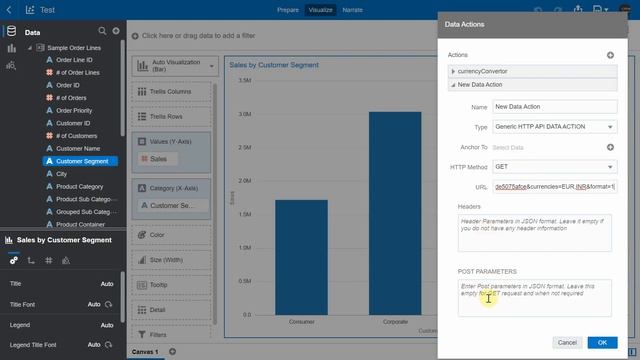Click OK in Data Actions dialog
640x360 pixels.
coord(602,342)
